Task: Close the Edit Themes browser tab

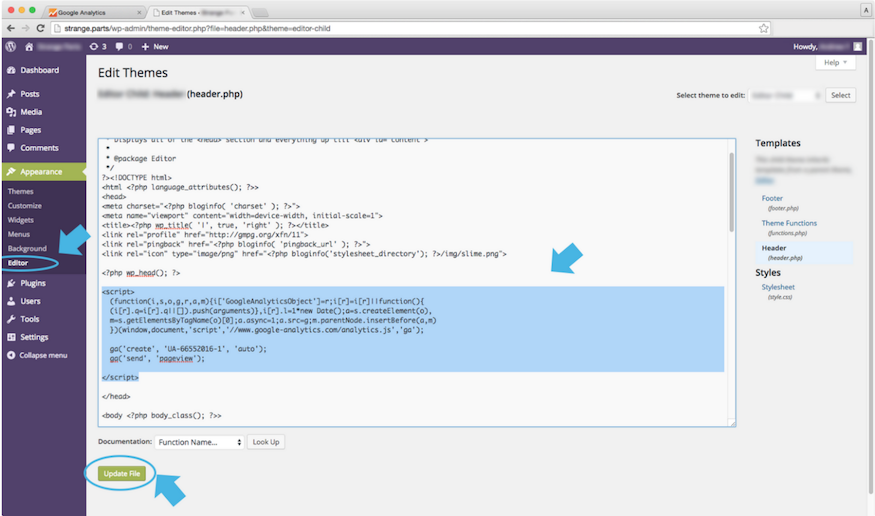Action: click(x=243, y=12)
